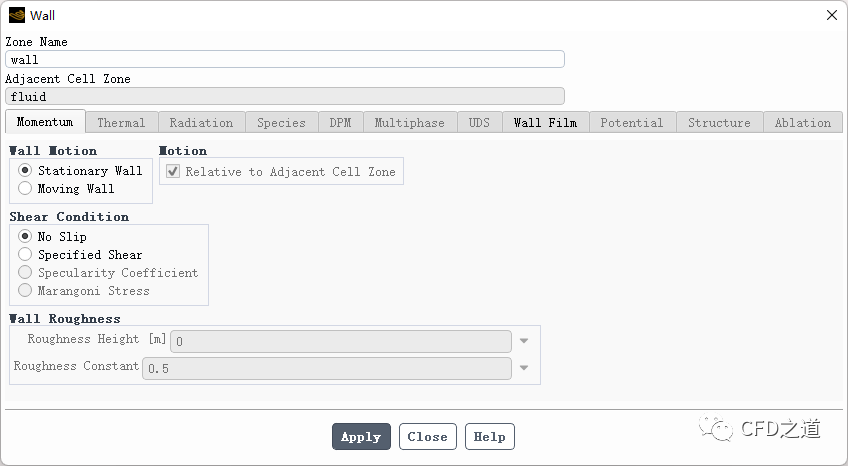Screen dimensions: 848x466
Task: Switch to the Thermal tab
Action: [x=121, y=123]
